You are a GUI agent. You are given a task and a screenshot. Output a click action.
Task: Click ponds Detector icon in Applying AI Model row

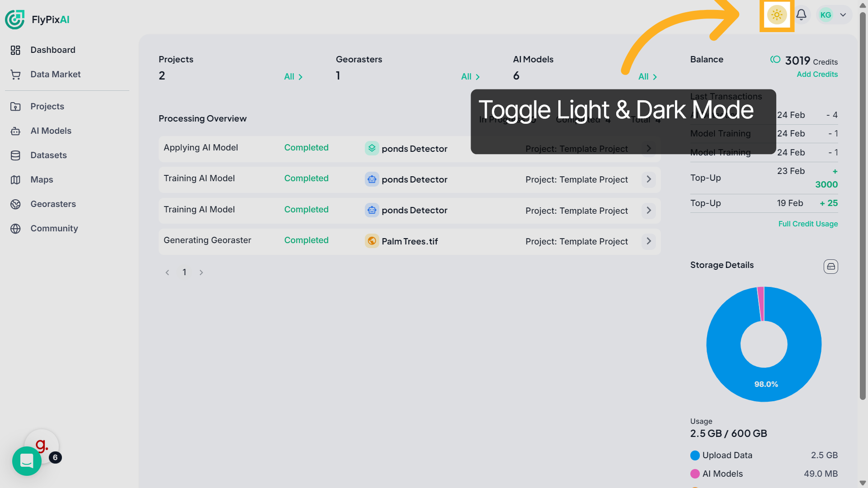tap(372, 148)
